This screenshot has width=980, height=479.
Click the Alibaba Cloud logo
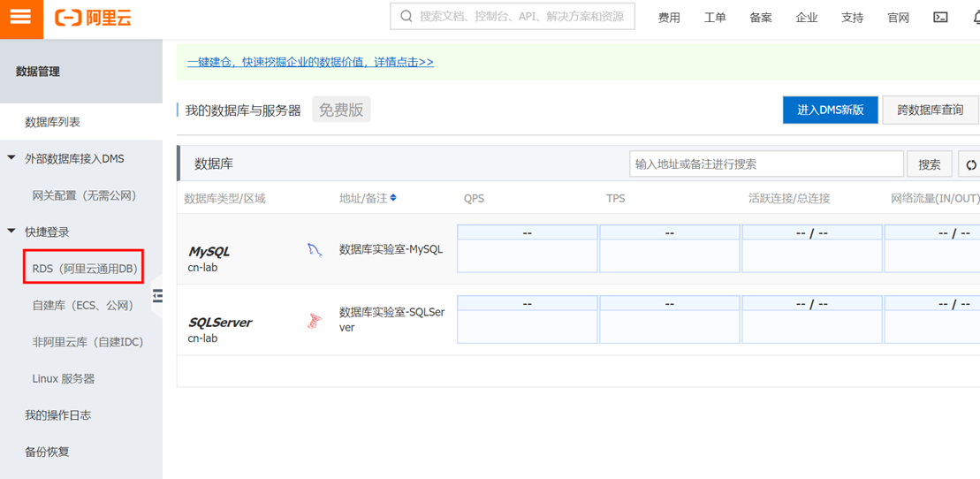(x=93, y=18)
